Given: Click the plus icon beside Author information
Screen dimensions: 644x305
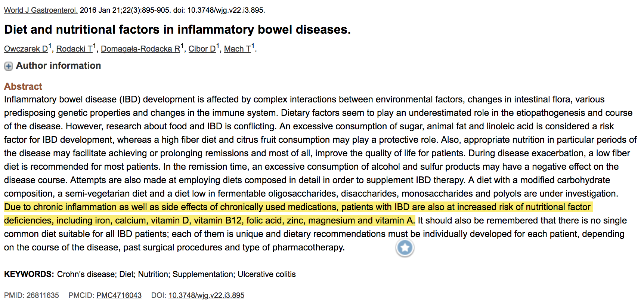Looking at the screenshot, I should [8, 66].
